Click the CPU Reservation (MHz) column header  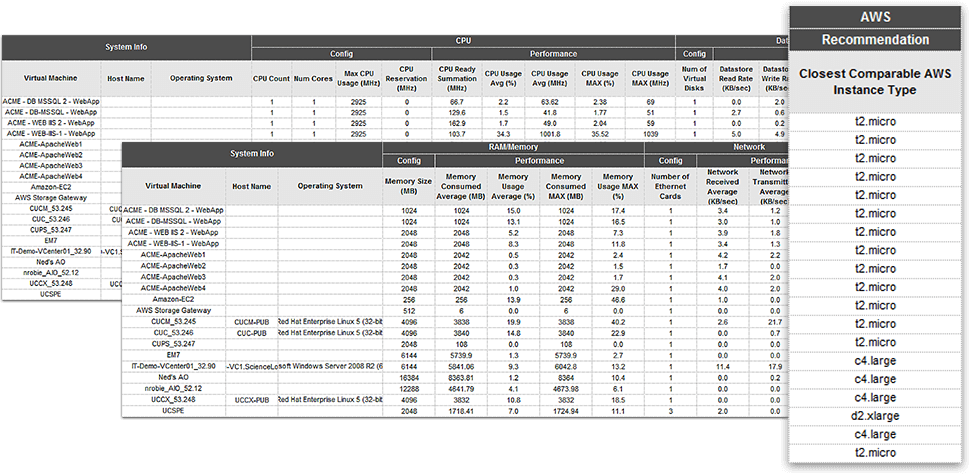406,79
